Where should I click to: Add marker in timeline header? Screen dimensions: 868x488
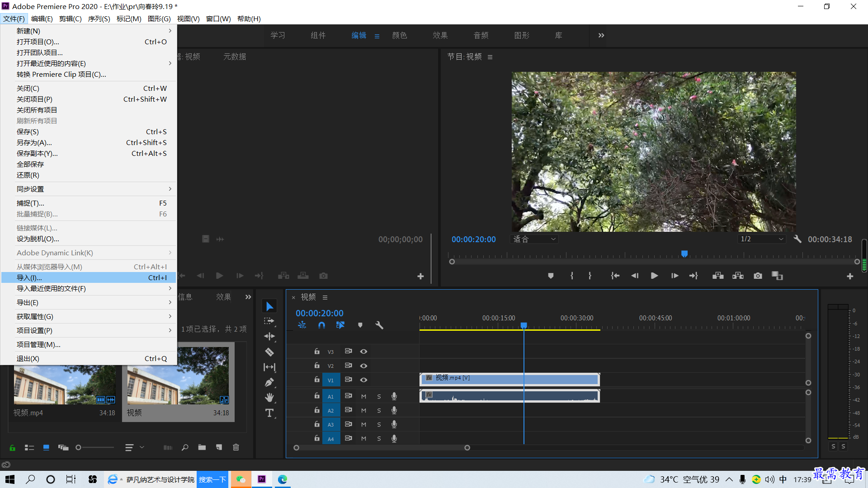(x=360, y=325)
